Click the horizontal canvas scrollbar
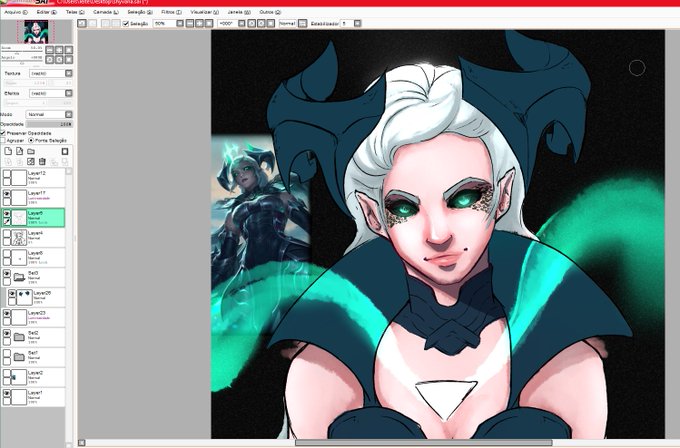 423,443
